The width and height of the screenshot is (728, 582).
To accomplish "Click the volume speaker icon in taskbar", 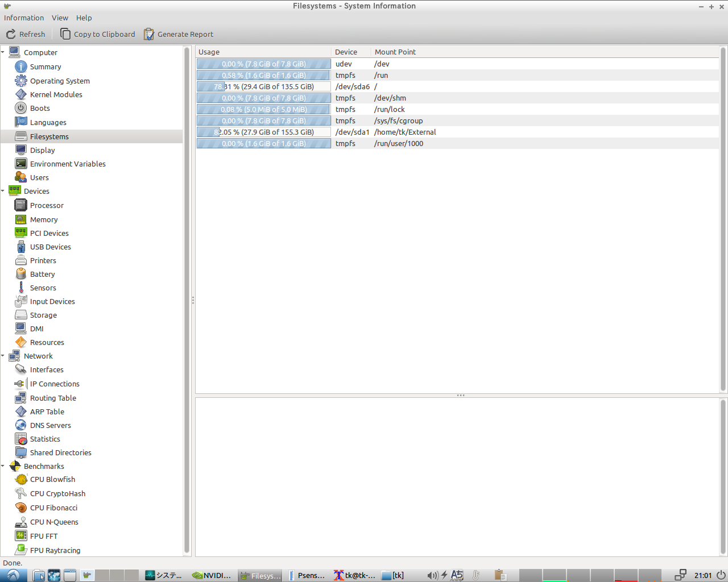I will [x=432, y=575].
